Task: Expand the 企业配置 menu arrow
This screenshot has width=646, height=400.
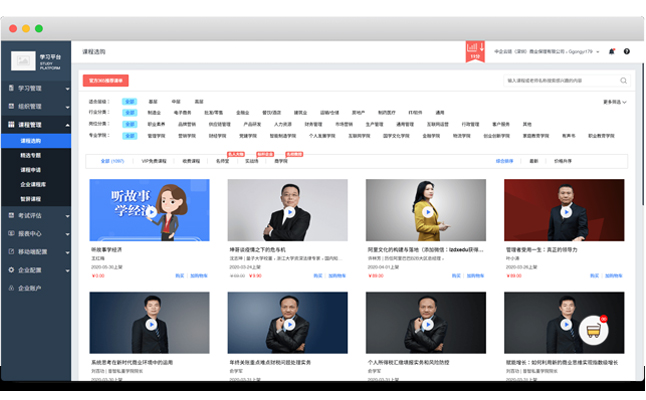Action: tap(67, 270)
